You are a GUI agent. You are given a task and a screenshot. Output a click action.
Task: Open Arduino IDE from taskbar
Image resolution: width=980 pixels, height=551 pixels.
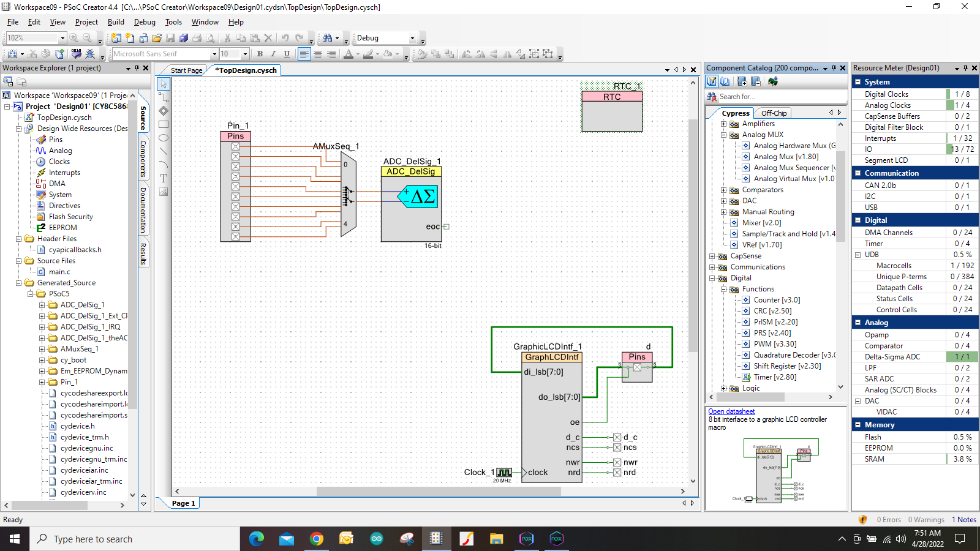point(376,539)
